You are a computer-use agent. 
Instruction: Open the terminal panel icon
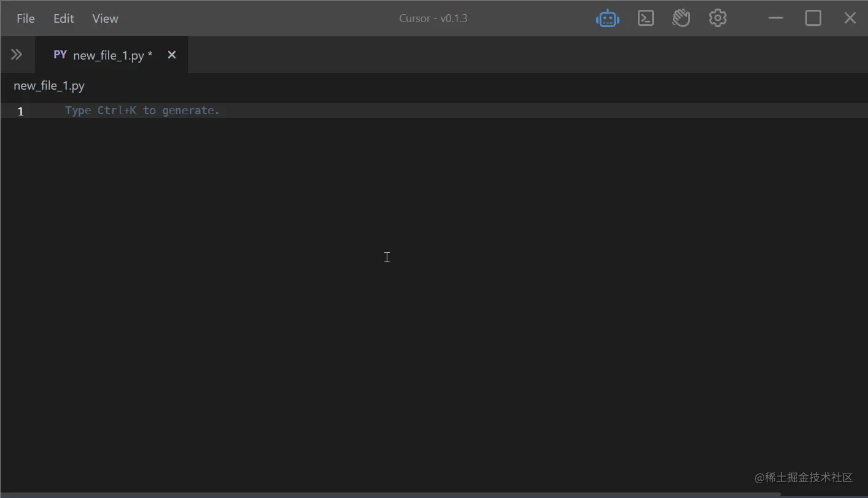[645, 18]
